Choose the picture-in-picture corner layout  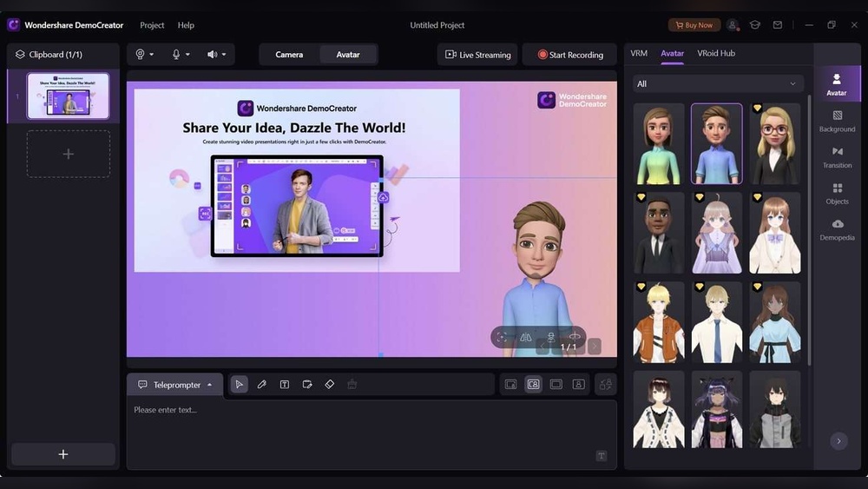coord(511,384)
